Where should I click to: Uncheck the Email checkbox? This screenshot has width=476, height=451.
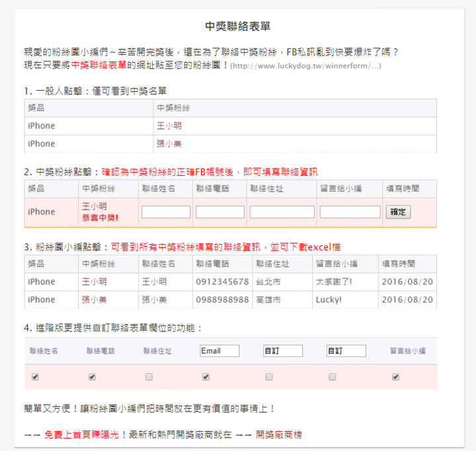(206, 377)
